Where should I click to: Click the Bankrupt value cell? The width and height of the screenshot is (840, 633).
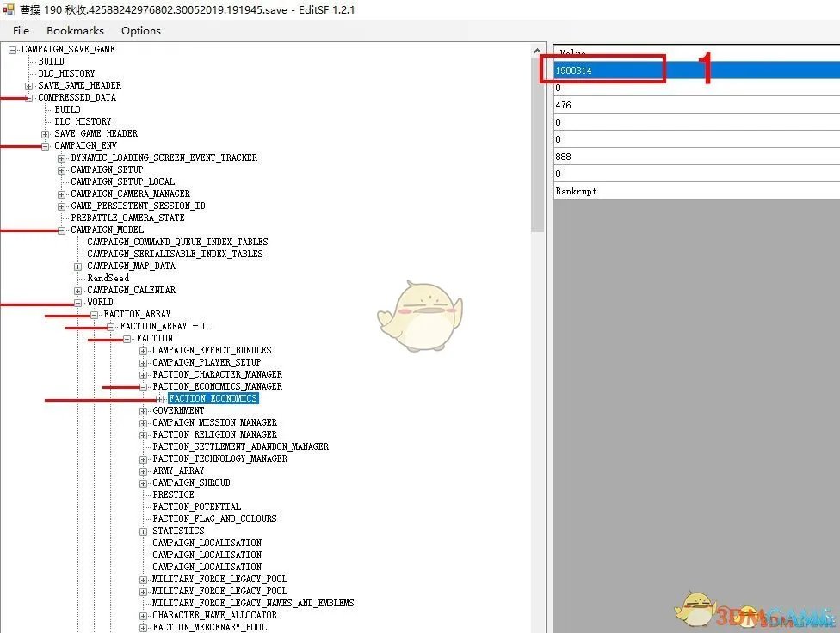(x=602, y=191)
